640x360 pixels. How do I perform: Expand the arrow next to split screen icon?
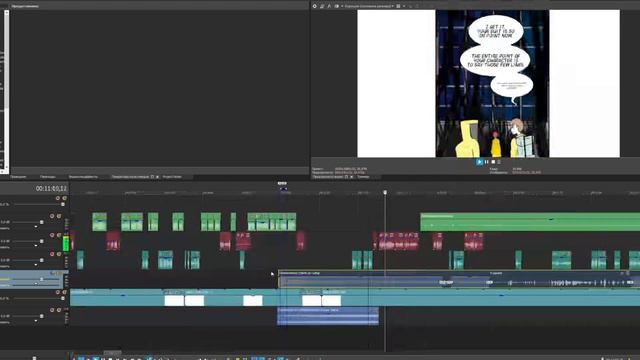point(342,6)
